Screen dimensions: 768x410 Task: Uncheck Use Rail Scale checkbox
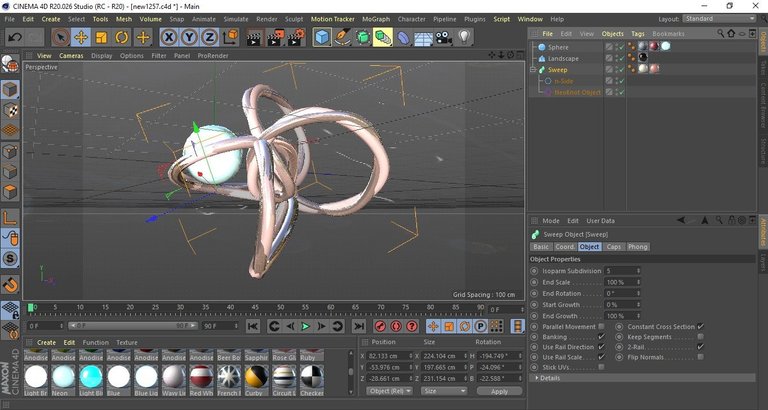pyautogui.click(x=601, y=357)
